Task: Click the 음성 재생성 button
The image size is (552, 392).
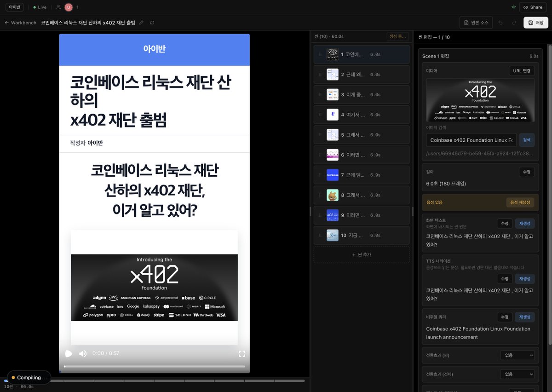Action: [520, 202]
